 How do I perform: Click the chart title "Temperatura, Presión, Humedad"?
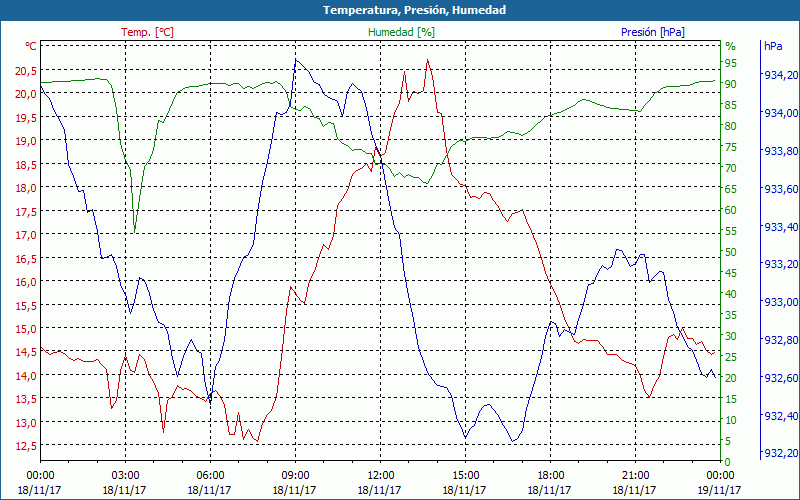(x=415, y=10)
